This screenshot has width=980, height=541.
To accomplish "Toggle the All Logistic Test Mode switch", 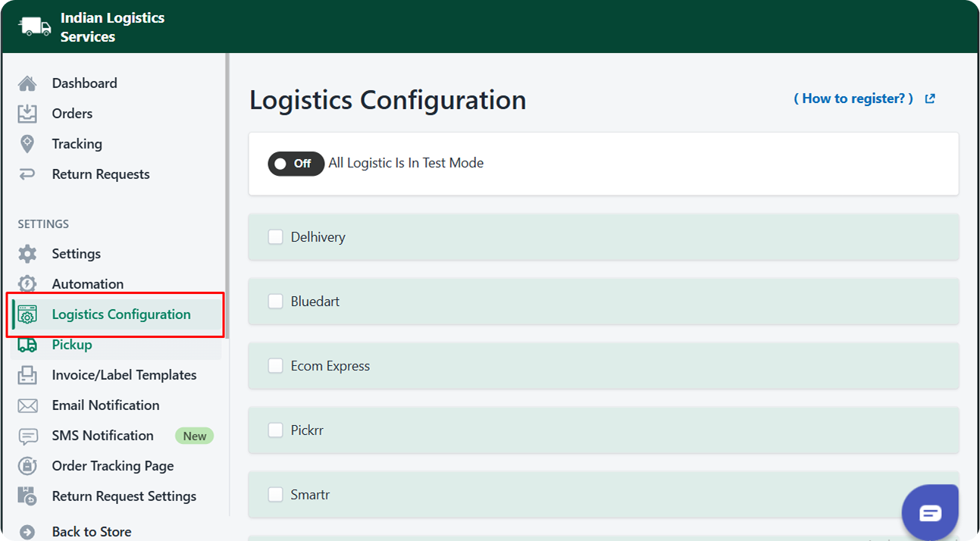I will point(296,163).
